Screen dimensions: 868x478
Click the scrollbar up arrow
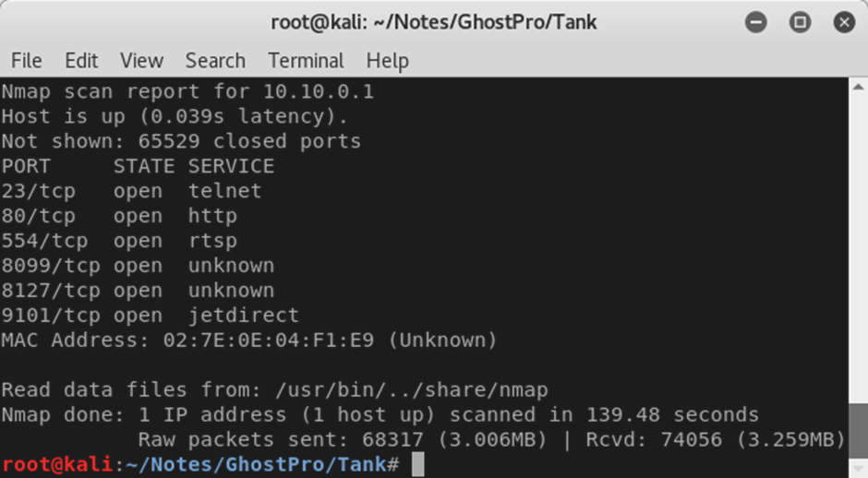858,87
